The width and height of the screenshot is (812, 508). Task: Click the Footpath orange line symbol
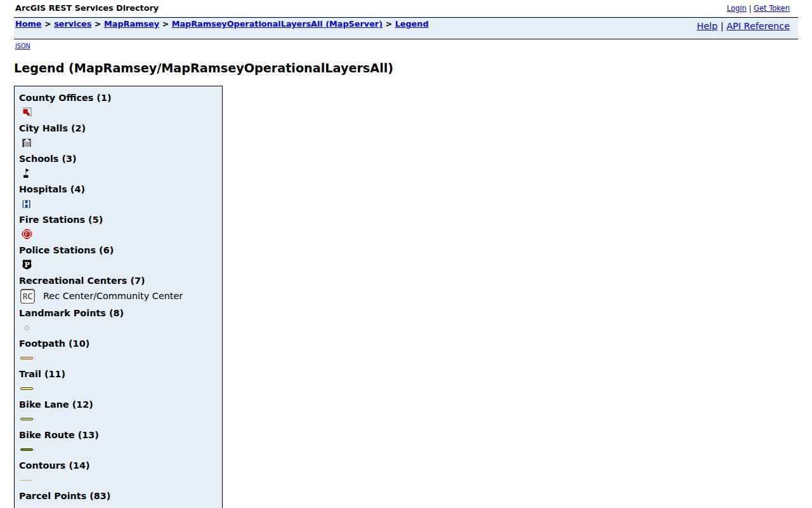click(x=27, y=358)
